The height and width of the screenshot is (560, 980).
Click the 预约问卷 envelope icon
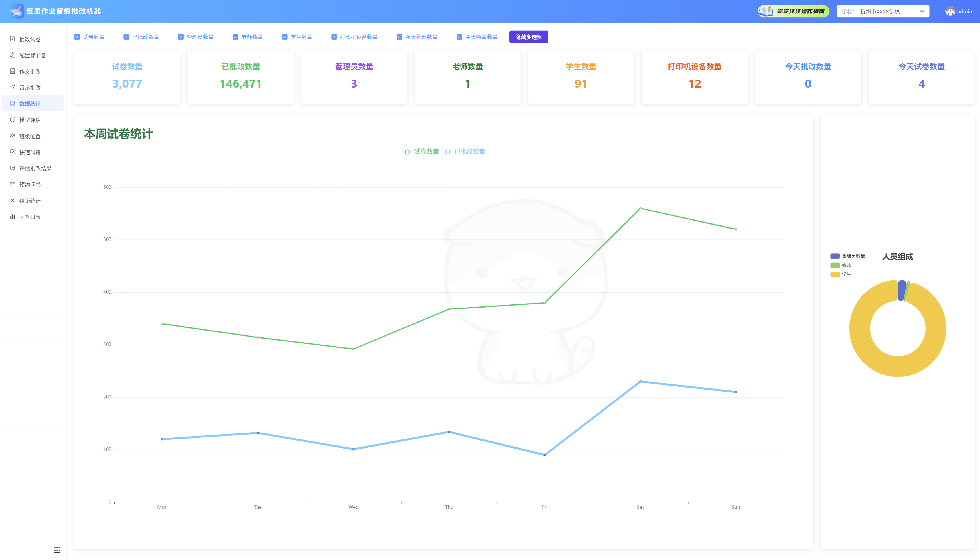12,184
